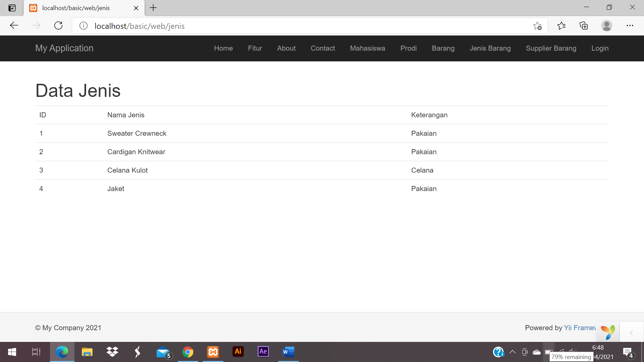This screenshot has height=362, width=644.
Task: Expand the Yii debug toolbar arrow
Action: 631,333
